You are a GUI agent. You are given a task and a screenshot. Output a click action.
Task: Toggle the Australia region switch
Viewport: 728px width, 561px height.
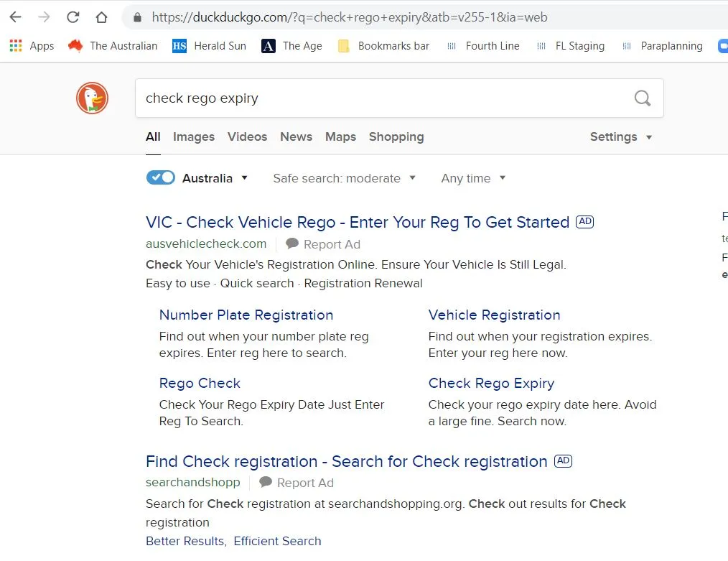(x=161, y=178)
